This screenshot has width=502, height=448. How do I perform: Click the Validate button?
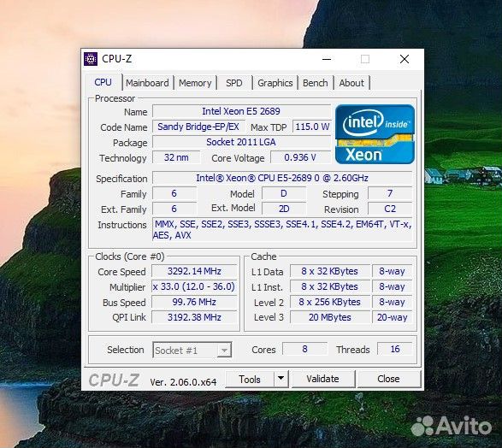tap(322, 379)
